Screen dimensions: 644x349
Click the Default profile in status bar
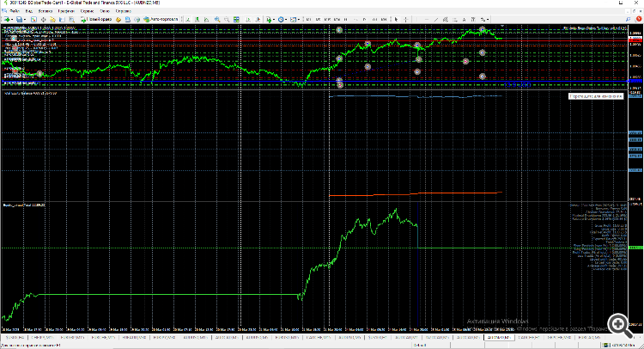(420, 346)
